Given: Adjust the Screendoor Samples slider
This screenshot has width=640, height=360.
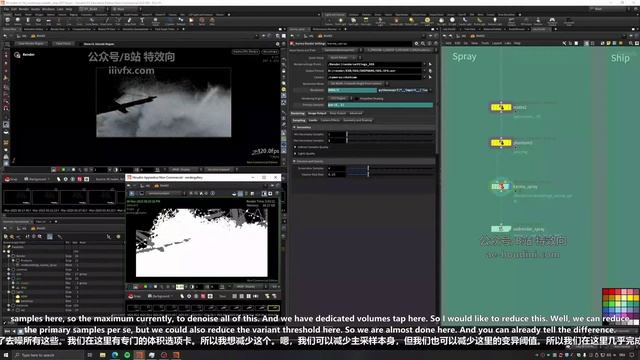Looking at the screenshot, I should [x=390, y=168].
